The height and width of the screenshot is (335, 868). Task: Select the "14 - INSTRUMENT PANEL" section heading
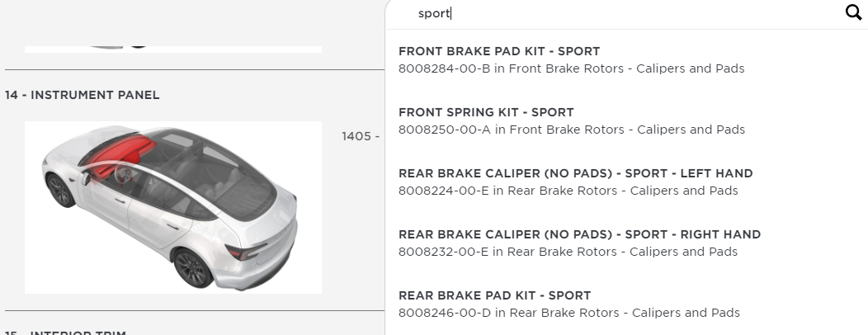click(83, 95)
